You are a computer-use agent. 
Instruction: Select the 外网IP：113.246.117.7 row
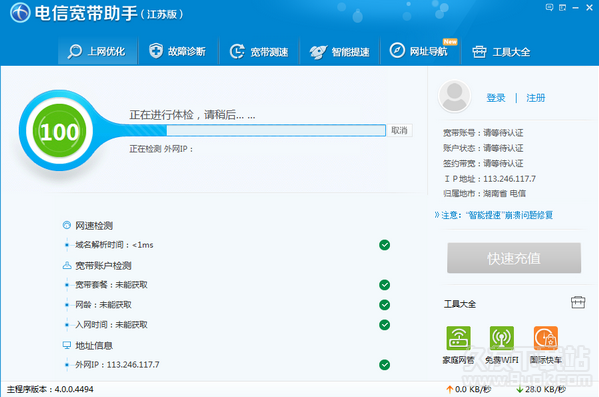click(227, 365)
